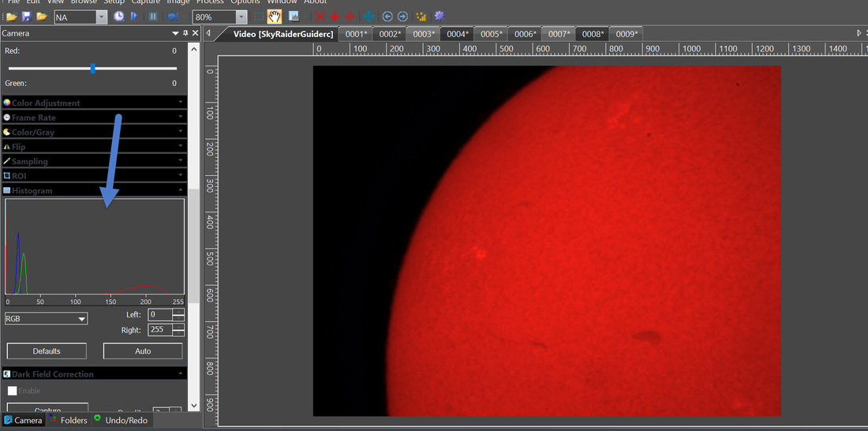The height and width of the screenshot is (431, 868).
Task: Switch to the Undo/Redo bottom tab
Action: coord(122,421)
